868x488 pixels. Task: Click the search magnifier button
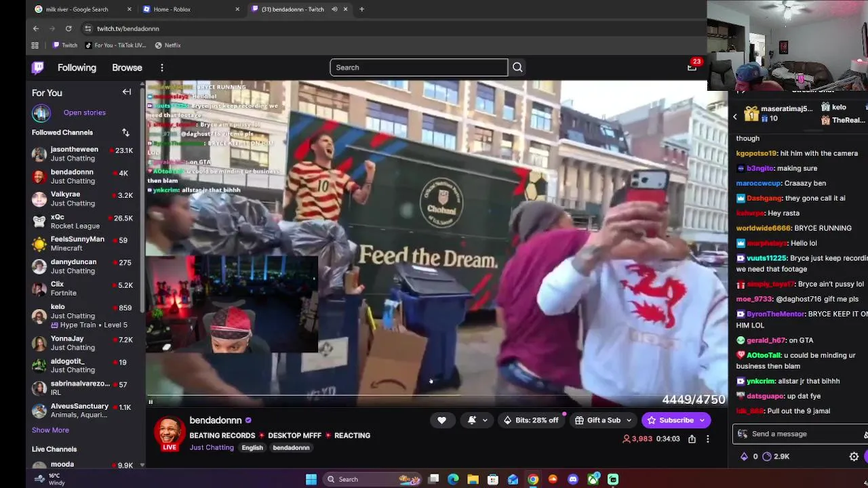click(x=517, y=67)
